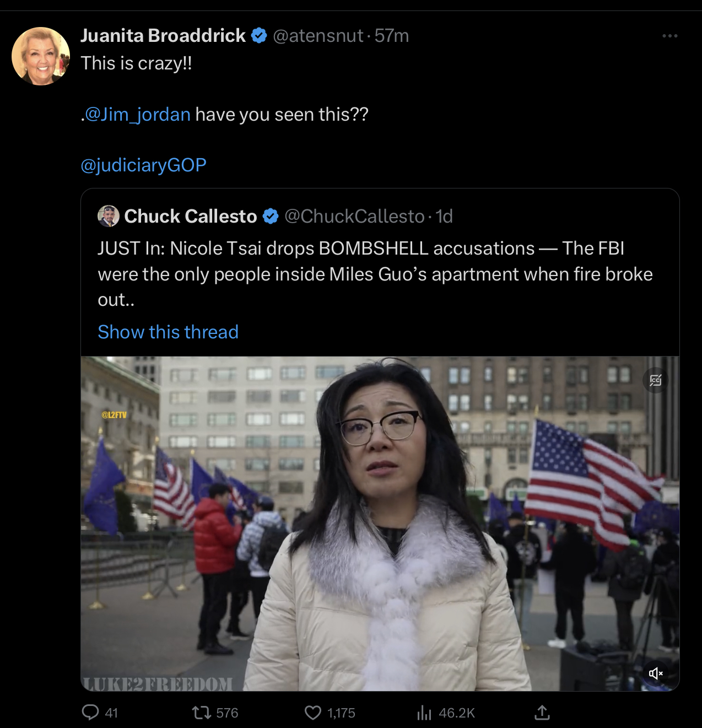Image resolution: width=702 pixels, height=728 pixels.
Task: Open the quoted tweet text body
Action: point(375,274)
